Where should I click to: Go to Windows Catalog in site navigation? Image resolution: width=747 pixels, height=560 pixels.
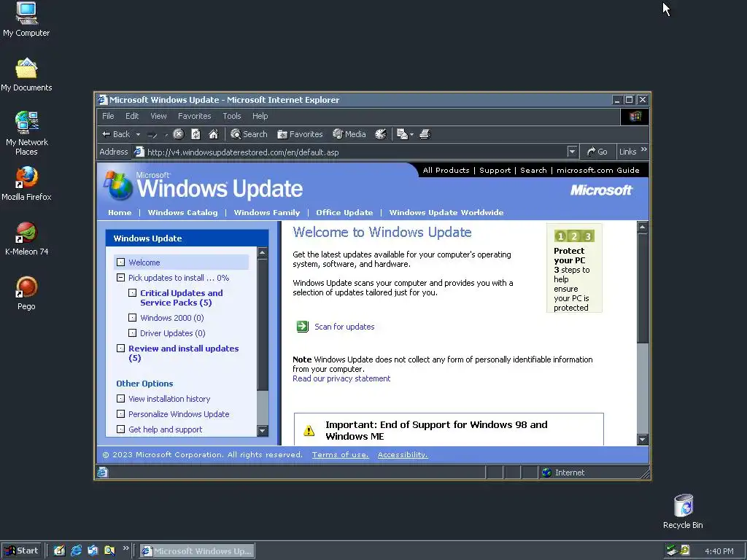(x=182, y=212)
